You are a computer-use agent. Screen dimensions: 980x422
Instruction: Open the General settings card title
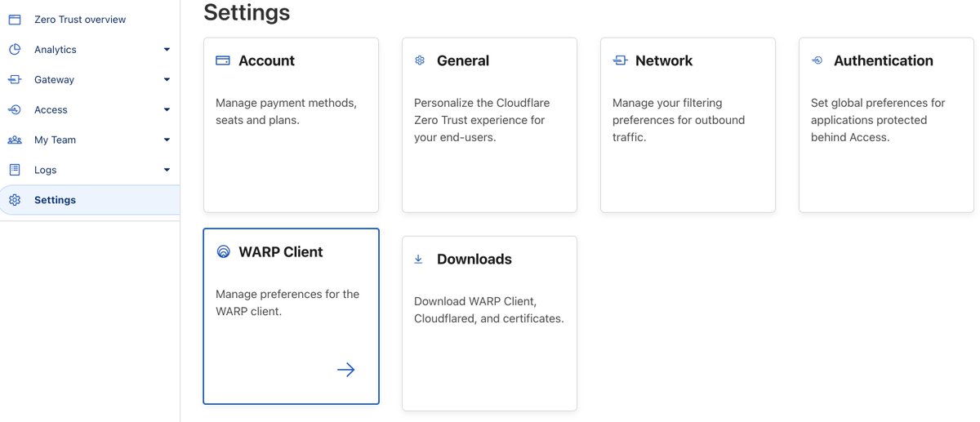tap(463, 60)
